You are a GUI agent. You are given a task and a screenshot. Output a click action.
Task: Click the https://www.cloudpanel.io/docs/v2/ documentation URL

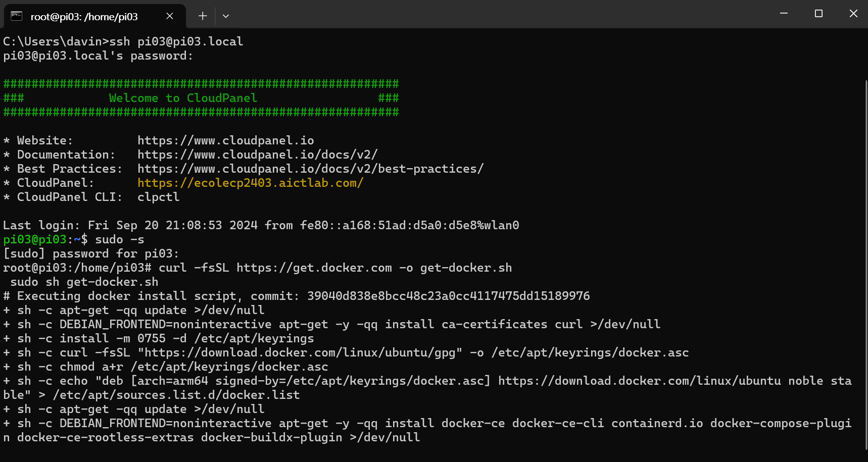(x=258, y=155)
